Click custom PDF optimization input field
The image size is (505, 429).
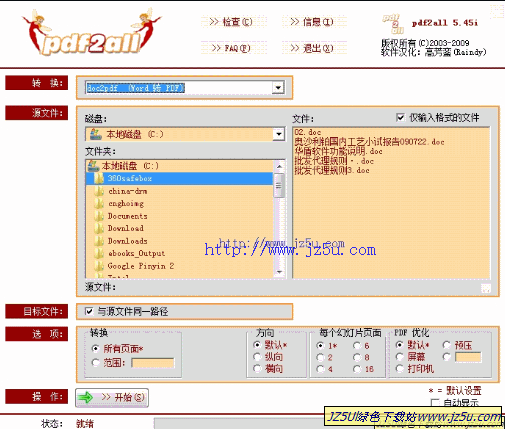coord(468,357)
